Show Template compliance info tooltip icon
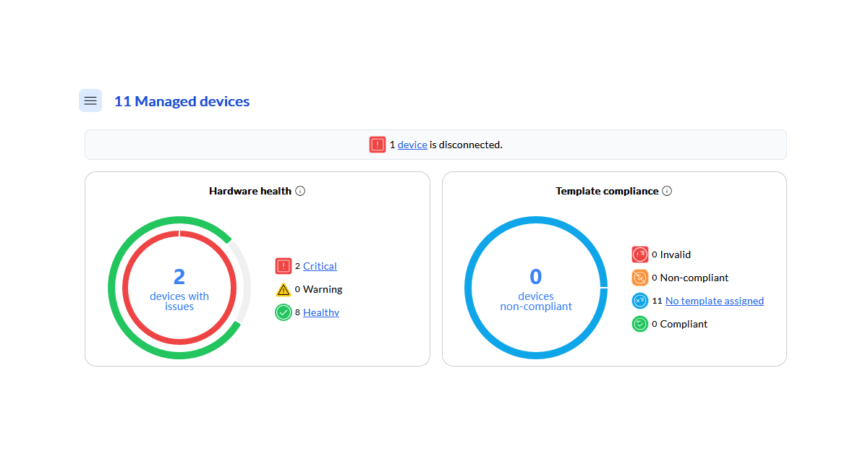 667,191
